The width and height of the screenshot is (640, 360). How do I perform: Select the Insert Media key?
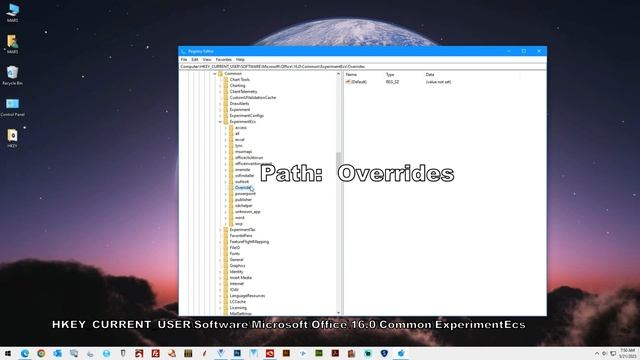coord(240,278)
